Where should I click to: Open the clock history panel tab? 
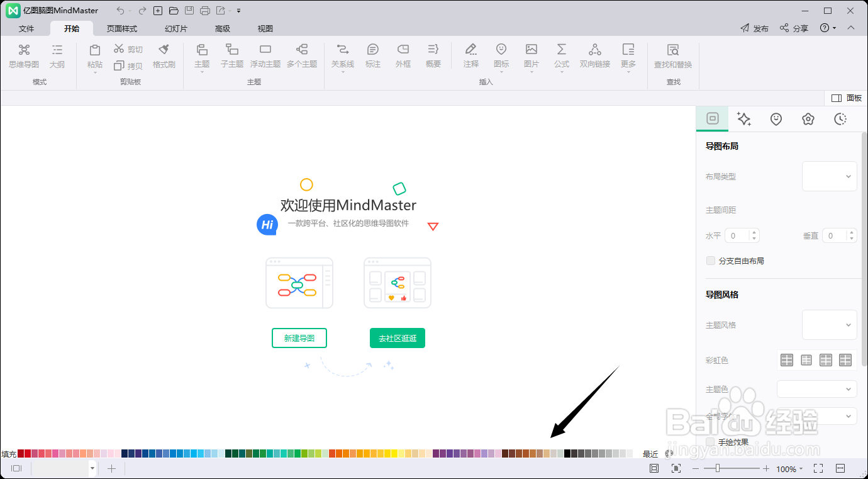(840, 119)
